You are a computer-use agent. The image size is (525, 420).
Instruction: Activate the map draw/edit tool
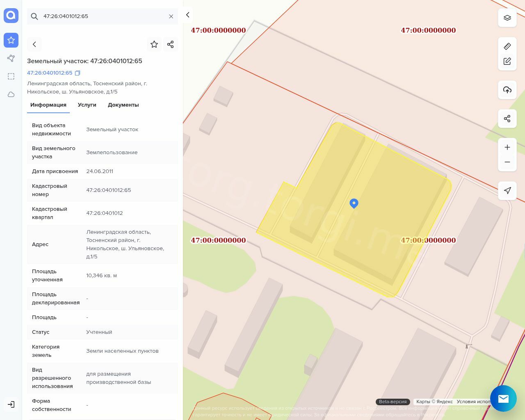tap(507, 61)
